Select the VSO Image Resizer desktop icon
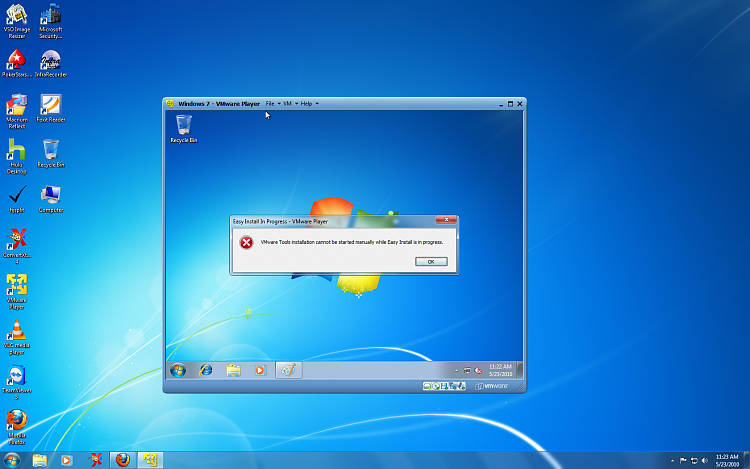 pos(17,21)
